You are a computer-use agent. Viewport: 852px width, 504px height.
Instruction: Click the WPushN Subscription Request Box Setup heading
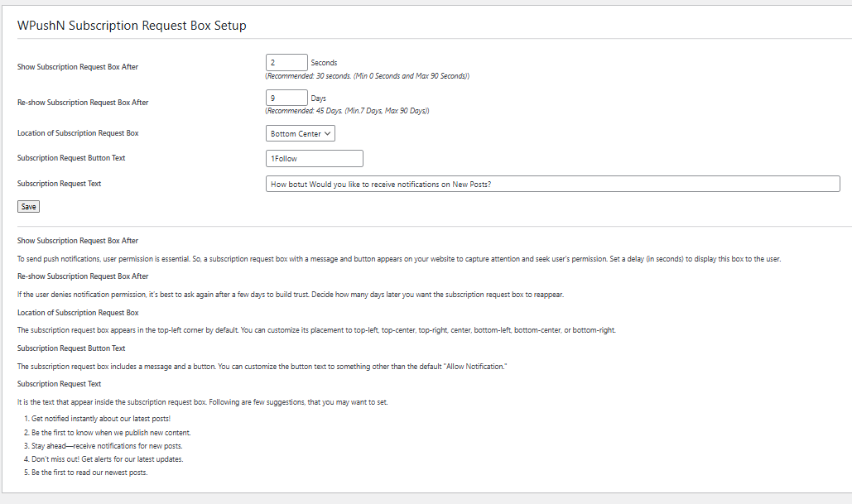pyautogui.click(x=132, y=26)
